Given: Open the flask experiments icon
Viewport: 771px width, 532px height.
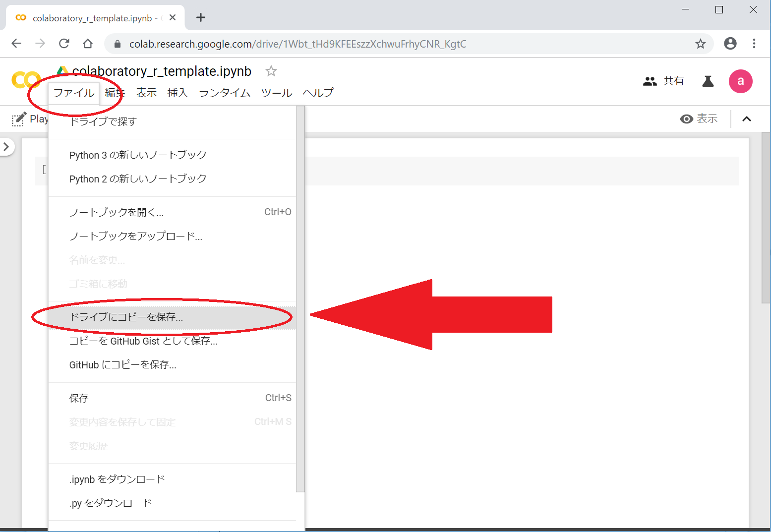Looking at the screenshot, I should point(708,81).
